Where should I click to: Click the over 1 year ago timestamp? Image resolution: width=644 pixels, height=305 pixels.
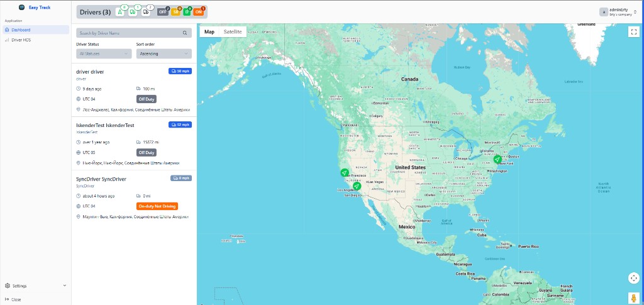pyautogui.click(x=96, y=142)
